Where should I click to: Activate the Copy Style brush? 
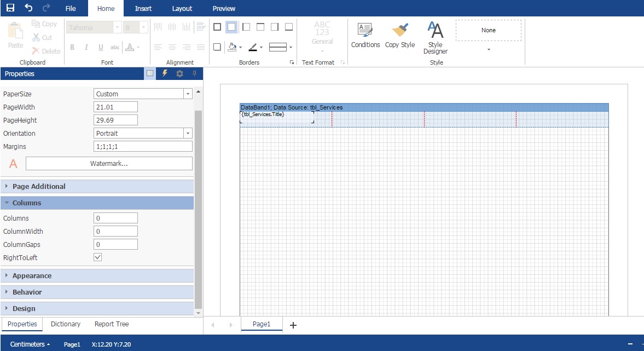point(399,36)
